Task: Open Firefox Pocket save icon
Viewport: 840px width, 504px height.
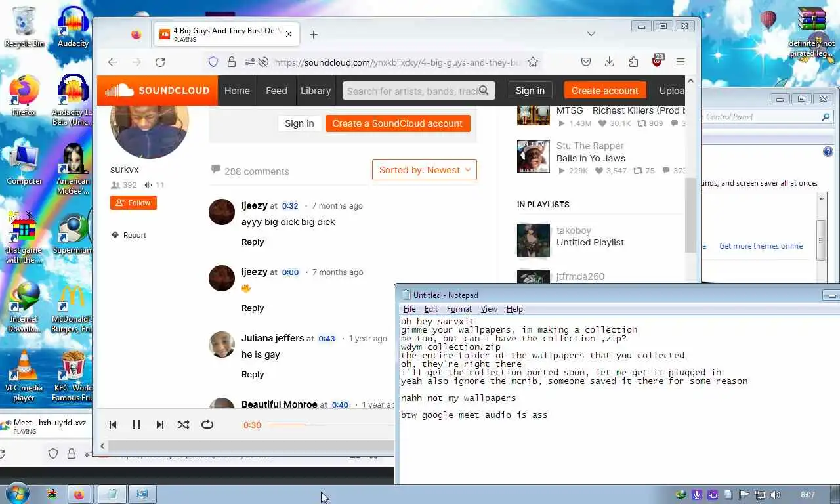Action: [x=586, y=62]
